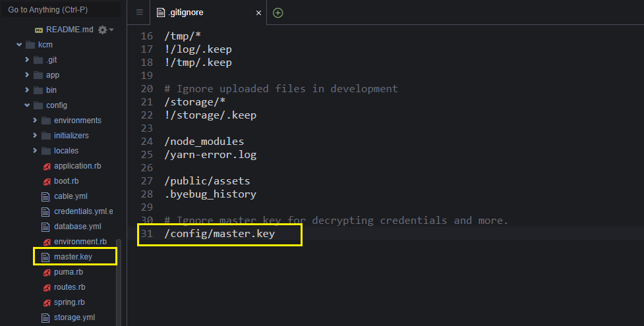Click the README.md file icon
Screen dimensions: 644x326
(x=39, y=30)
